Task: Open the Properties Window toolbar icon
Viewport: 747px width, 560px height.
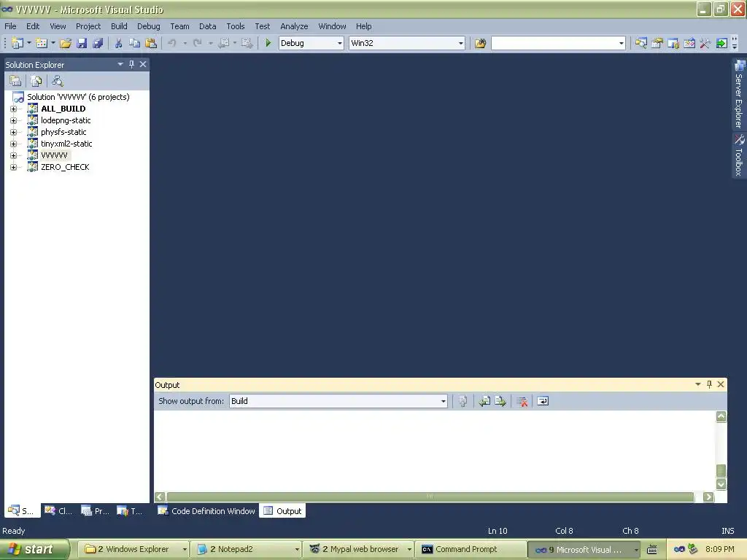Action: [657, 43]
